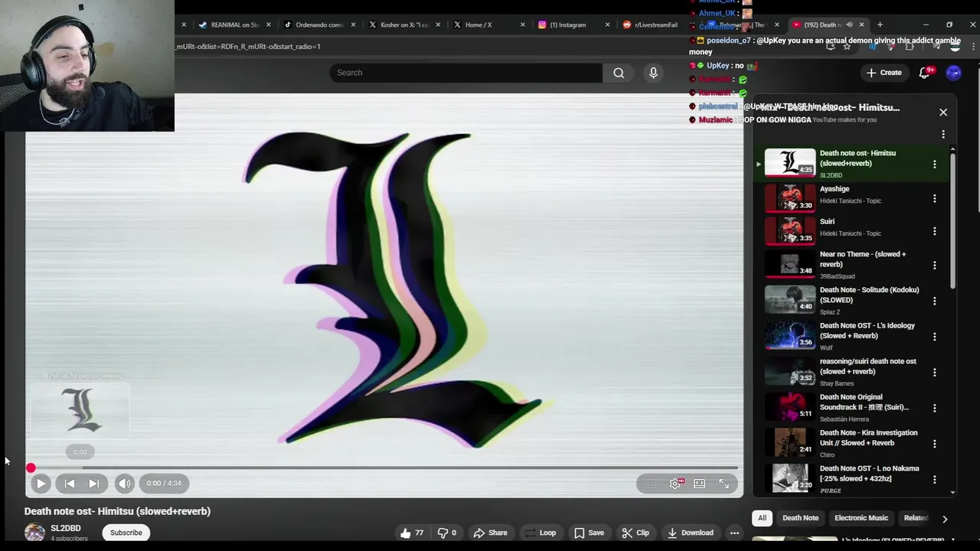Open L no Nakama 25% slowed video
Image resolution: width=980 pixels, height=551 pixels.
point(851,479)
